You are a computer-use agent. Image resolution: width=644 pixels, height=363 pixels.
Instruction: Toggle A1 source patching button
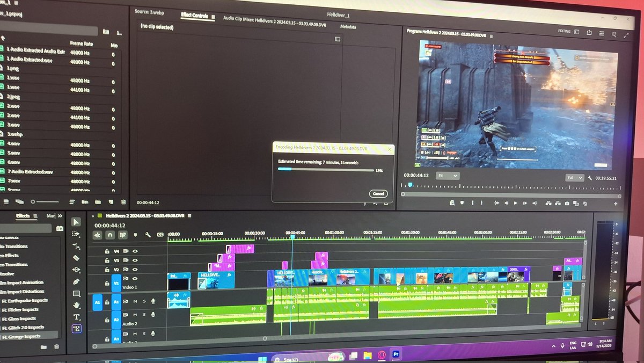pyautogui.click(x=97, y=302)
